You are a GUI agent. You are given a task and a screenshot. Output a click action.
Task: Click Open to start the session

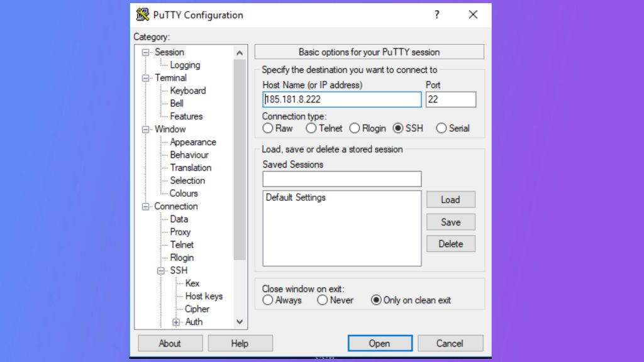[380, 343]
